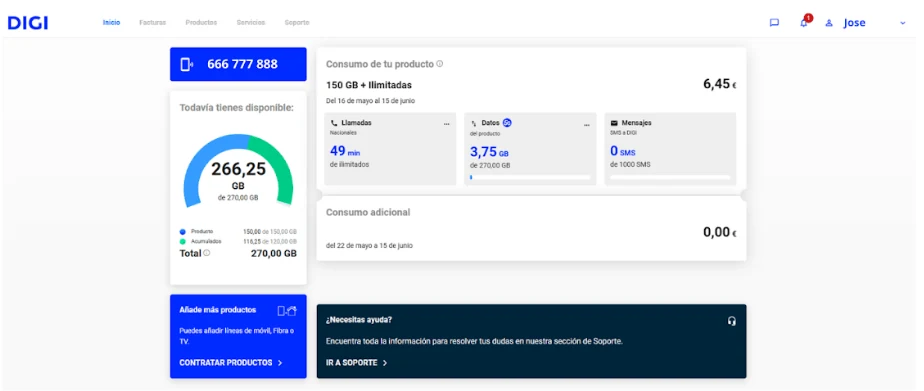Viewport: 924px width, 391px height.
Task: Click the Todavía tienes disponible heading
Action: [x=236, y=108]
